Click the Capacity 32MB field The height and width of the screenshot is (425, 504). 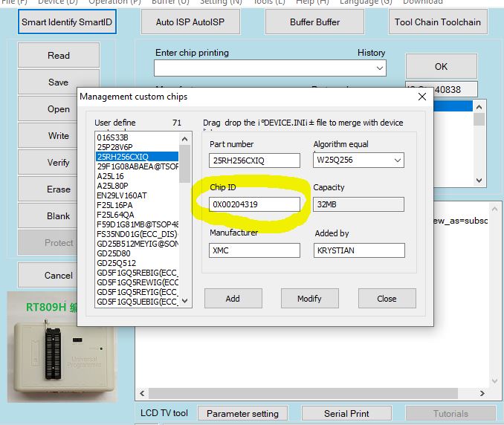358,204
